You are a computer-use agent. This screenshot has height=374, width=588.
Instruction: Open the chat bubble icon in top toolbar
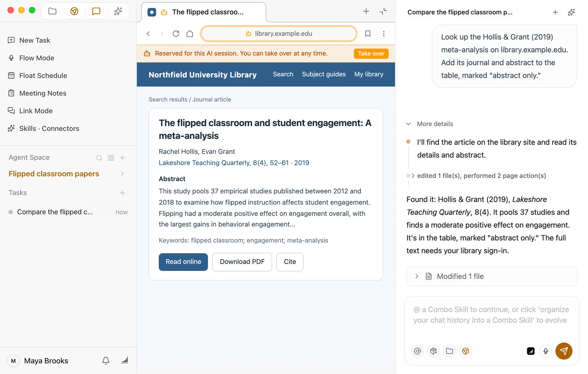(96, 11)
